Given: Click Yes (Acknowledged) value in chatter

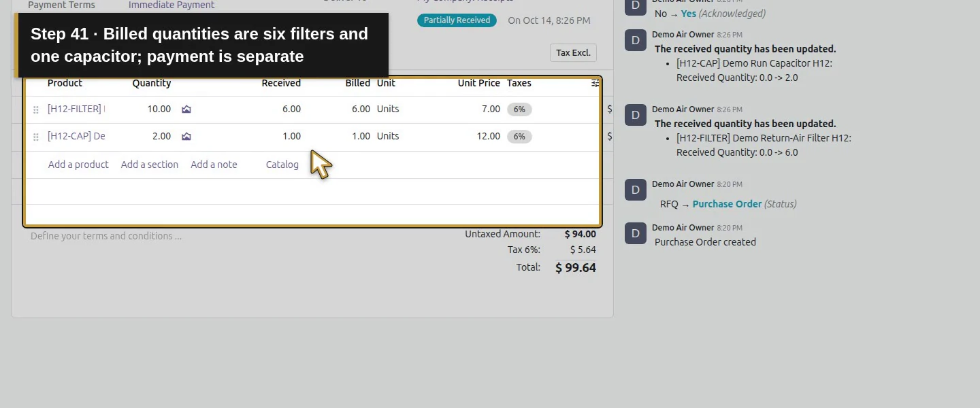Looking at the screenshot, I should coord(723,14).
